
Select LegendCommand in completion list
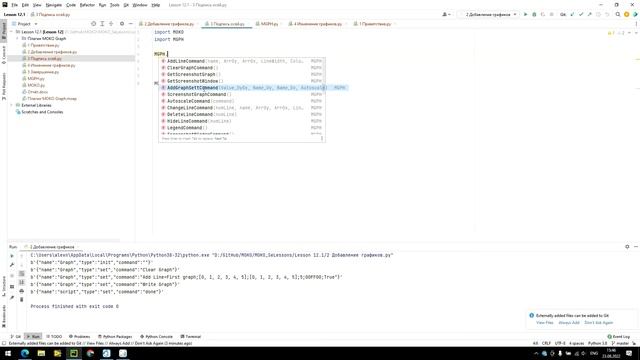tap(242, 128)
